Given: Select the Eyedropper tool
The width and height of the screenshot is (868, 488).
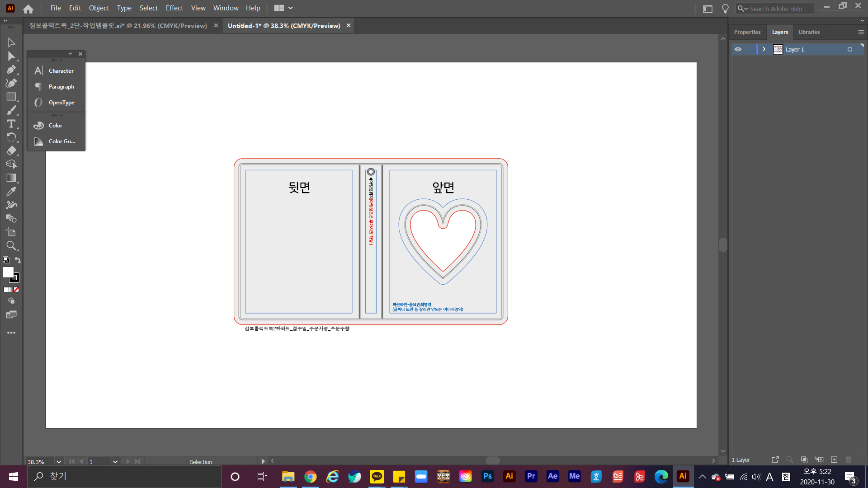Looking at the screenshot, I should 11,192.
